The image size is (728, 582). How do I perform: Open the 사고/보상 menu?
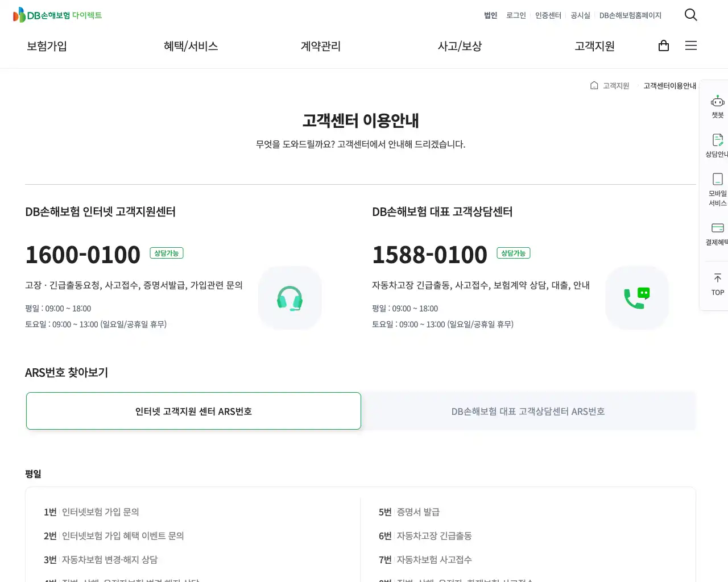tap(460, 46)
